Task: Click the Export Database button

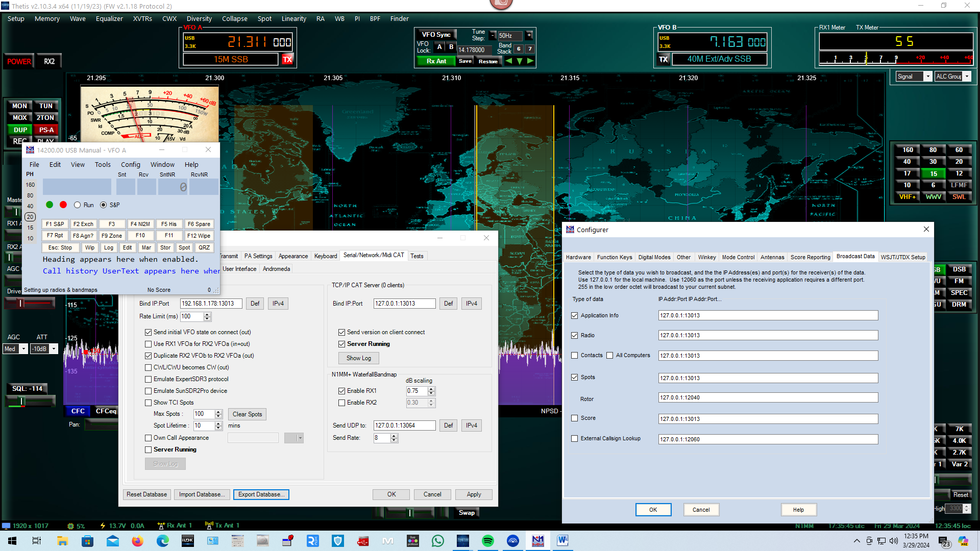Action: (x=261, y=494)
